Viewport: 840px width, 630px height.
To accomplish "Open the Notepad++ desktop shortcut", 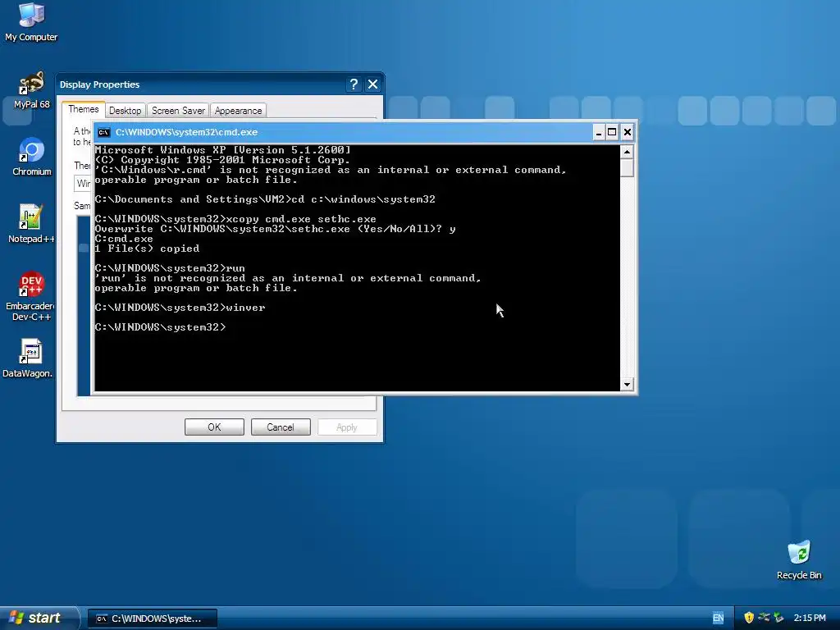I will coord(31,224).
